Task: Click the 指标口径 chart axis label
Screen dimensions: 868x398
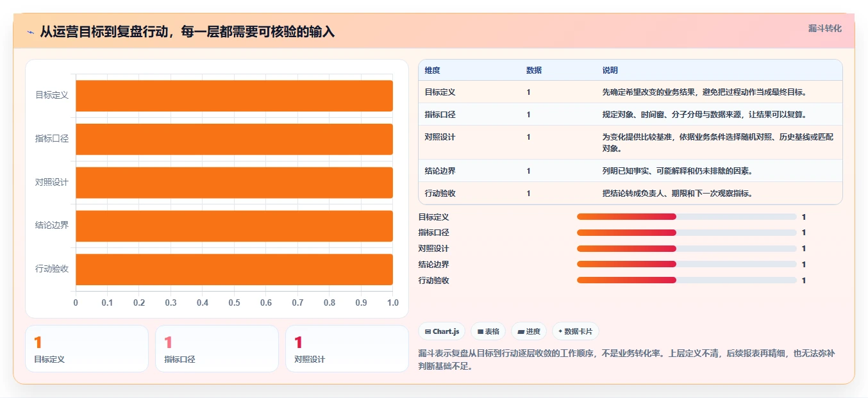Action: click(52, 139)
